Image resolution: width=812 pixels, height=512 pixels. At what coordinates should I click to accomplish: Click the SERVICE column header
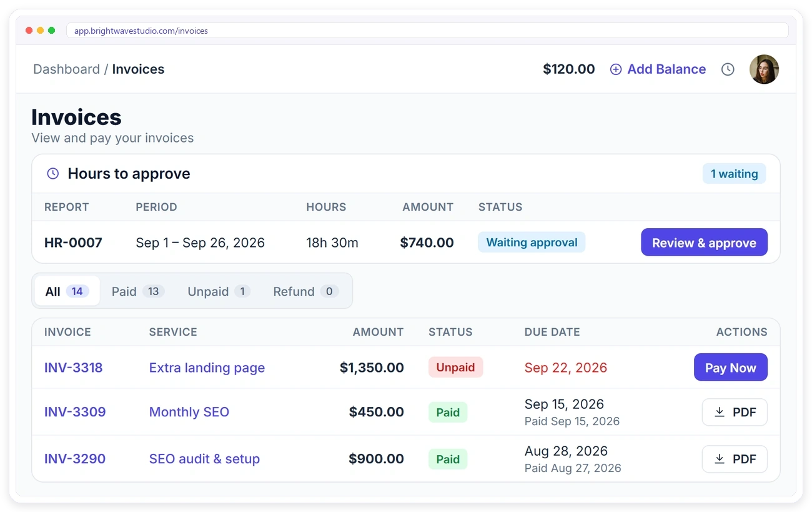coord(173,332)
